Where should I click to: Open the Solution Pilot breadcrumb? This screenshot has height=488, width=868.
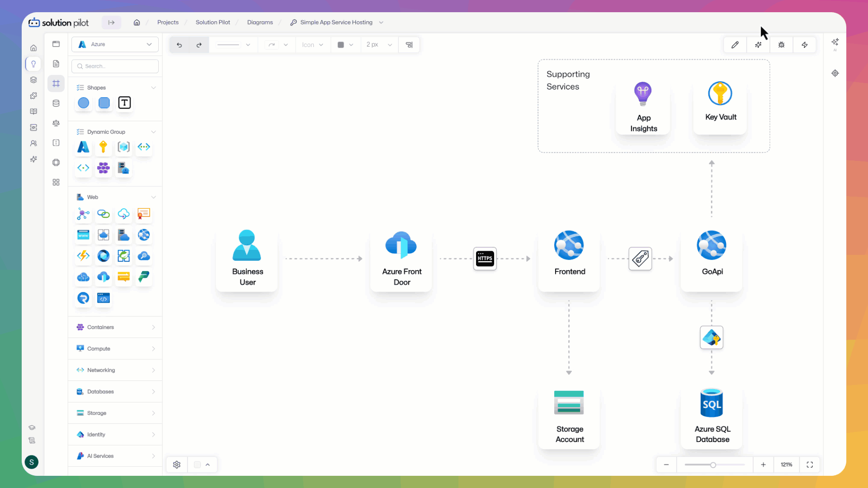pyautogui.click(x=212, y=22)
